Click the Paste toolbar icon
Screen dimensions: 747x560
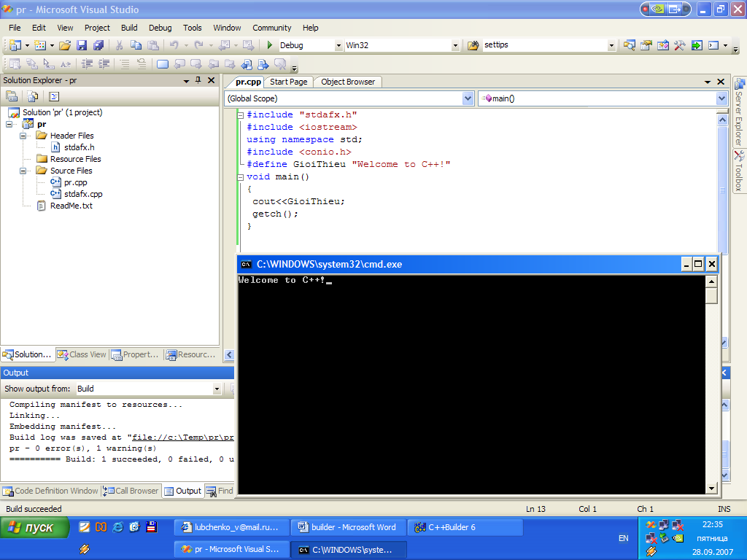153,45
